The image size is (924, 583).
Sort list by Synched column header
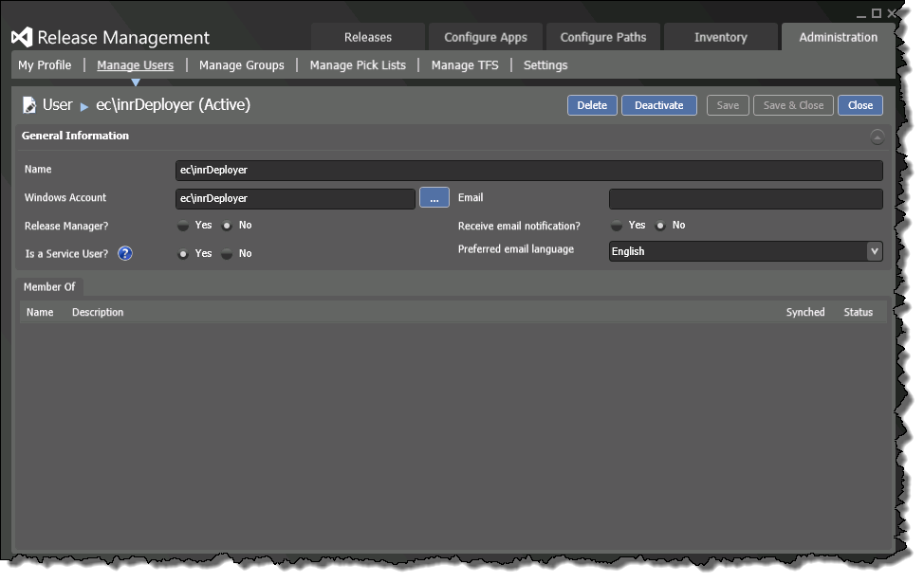[x=804, y=312]
